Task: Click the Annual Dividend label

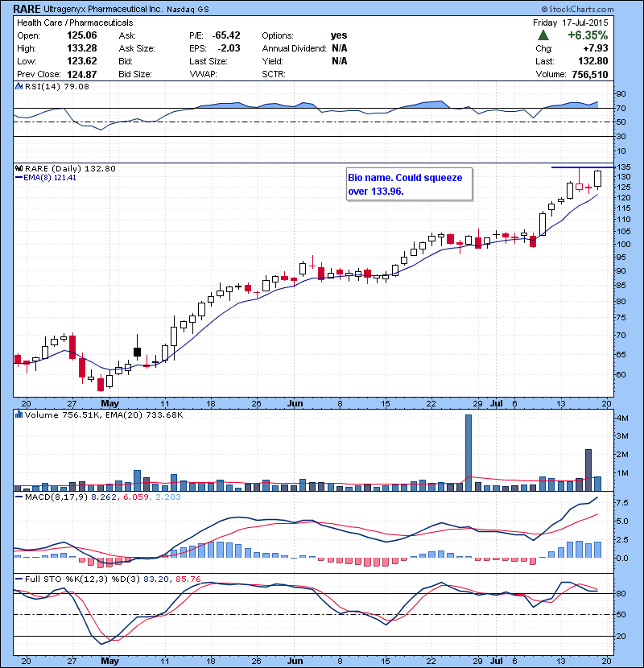Action: (294, 48)
